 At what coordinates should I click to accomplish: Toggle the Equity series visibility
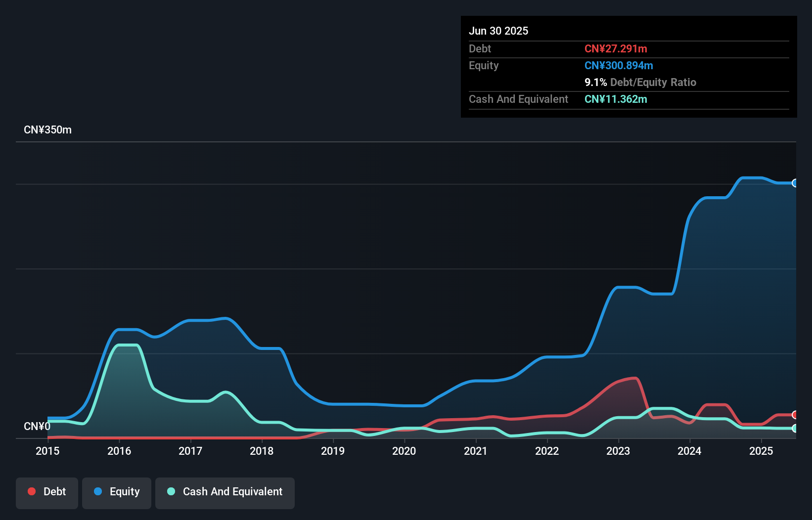pyautogui.click(x=116, y=492)
